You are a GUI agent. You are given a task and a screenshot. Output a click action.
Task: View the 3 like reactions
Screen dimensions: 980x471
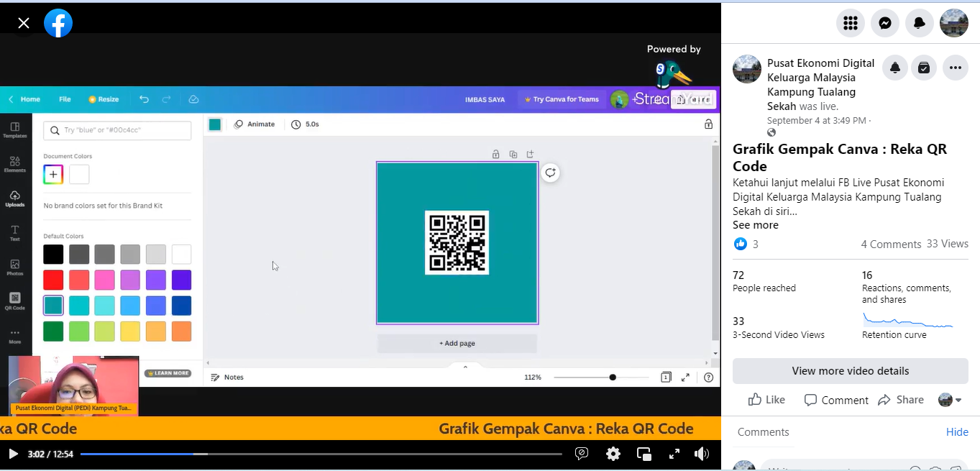pyautogui.click(x=746, y=244)
